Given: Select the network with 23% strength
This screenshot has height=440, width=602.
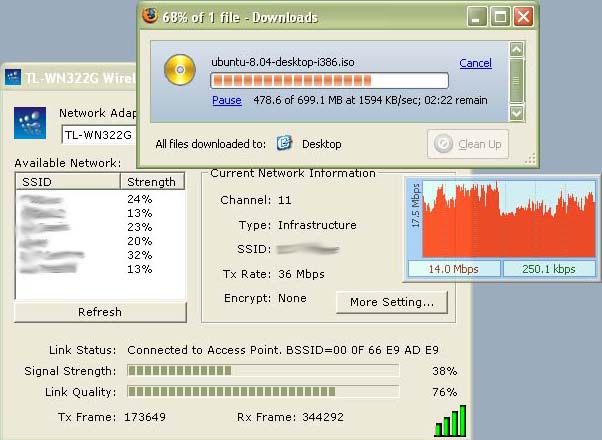Looking at the screenshot, I should click(x=101, y=227).
